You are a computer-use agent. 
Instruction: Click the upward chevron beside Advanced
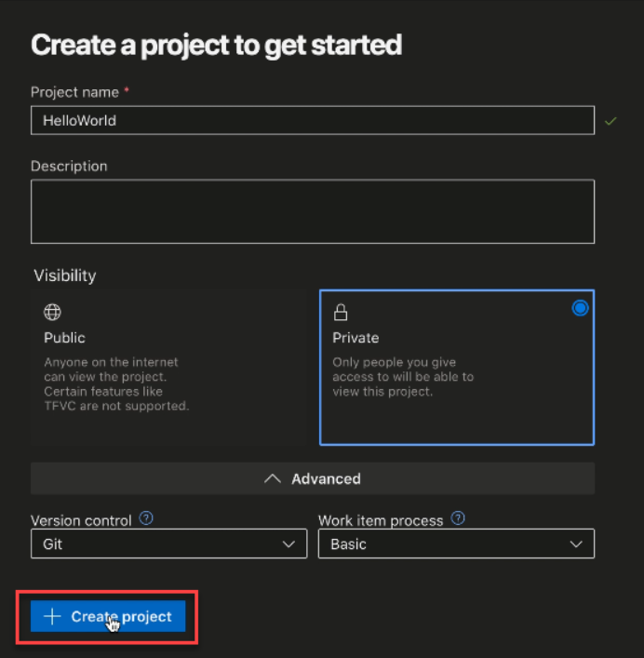point(273,478)
